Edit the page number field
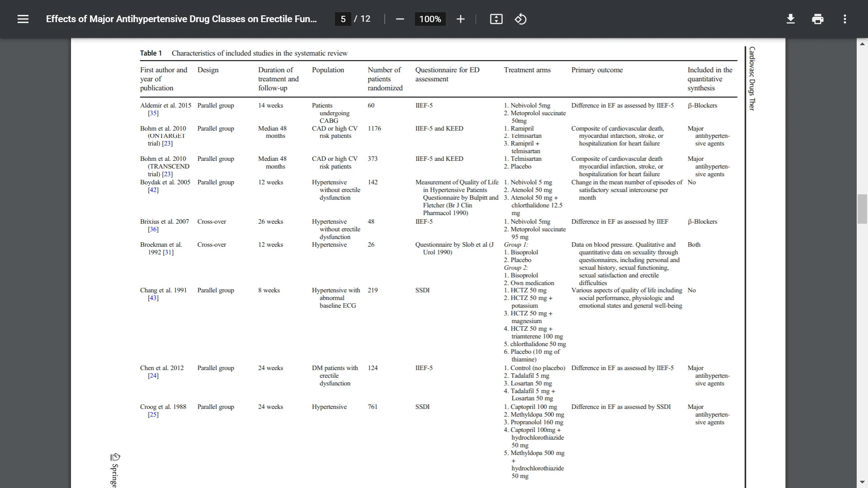This screenshot has height=488, width=868. [x=343, y=19]
